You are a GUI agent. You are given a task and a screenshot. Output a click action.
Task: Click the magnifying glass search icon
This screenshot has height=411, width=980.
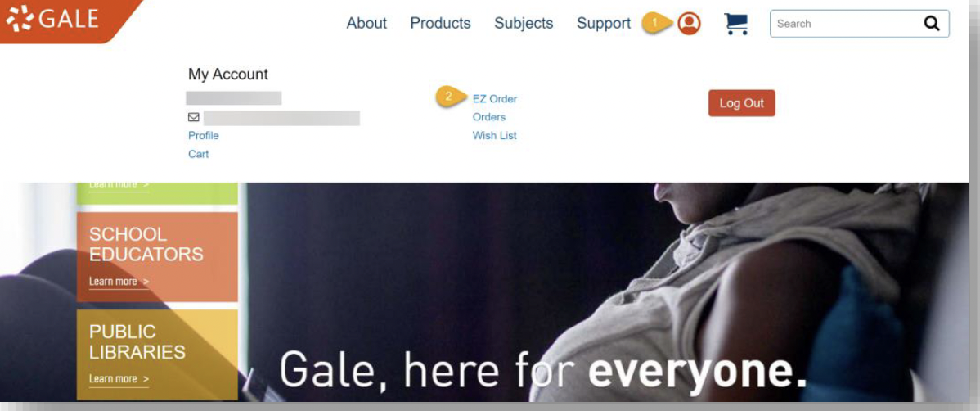(x=931, y=24)
